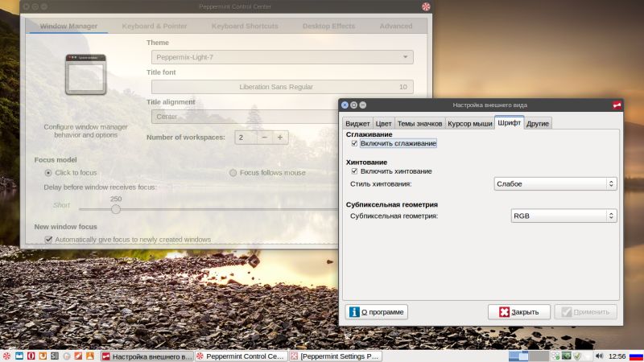Viewport: 644px width, 362px height.
Task: Switch to the Темы значков tab
Action: click(419, 124)
